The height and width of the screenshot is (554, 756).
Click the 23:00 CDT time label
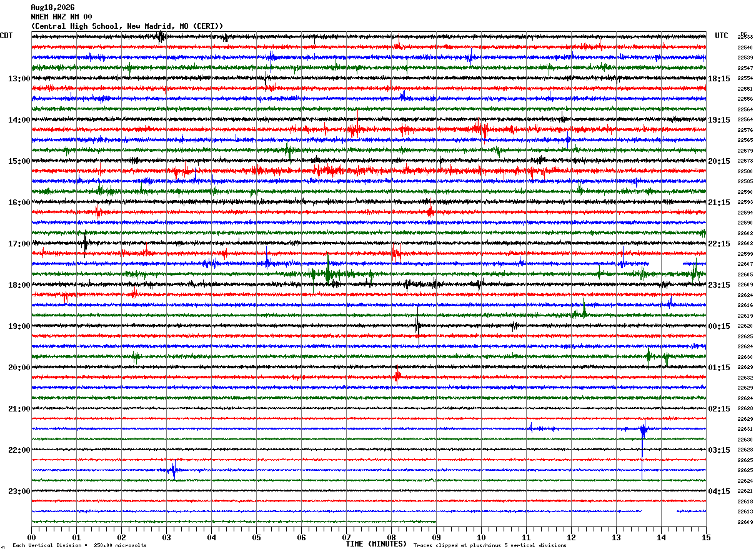[19, 491]
